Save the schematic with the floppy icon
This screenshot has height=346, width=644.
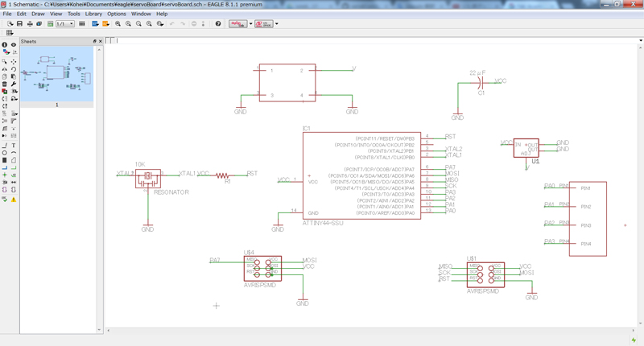click(19, 24)
